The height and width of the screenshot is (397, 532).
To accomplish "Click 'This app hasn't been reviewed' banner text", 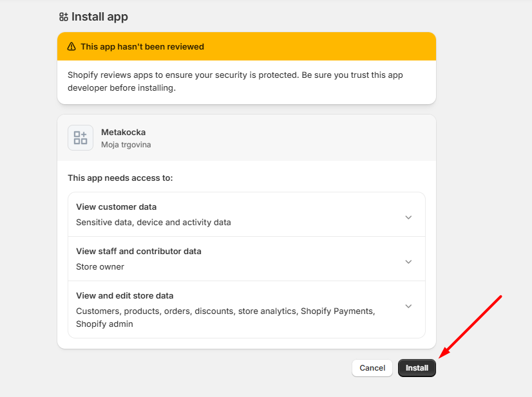I will coord(142,46).
